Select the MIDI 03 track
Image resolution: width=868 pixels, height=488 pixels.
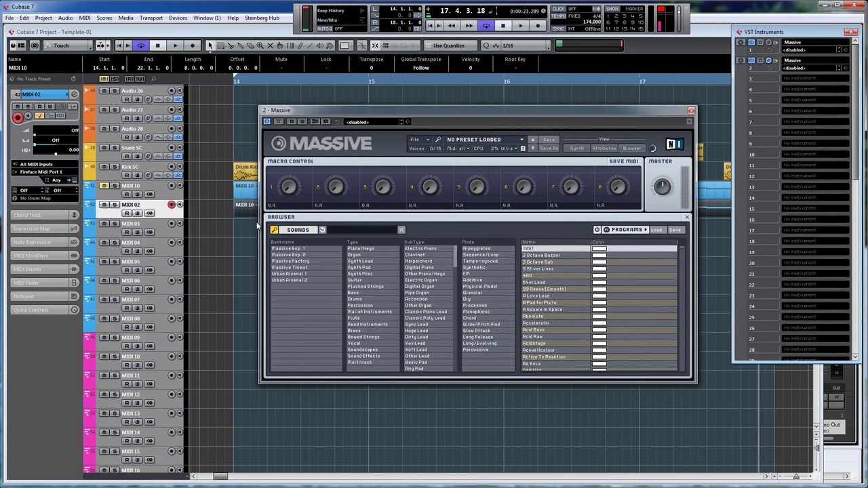coord(131,224)
